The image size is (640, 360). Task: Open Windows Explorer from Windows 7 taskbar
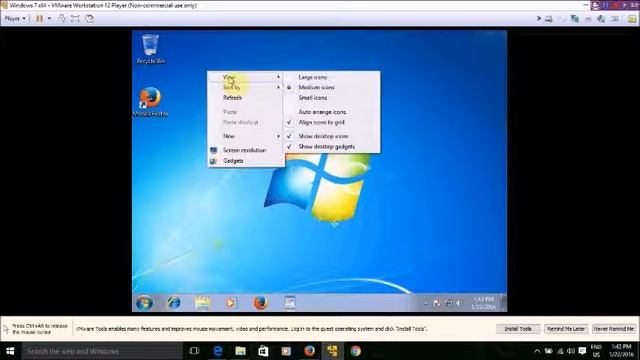(202, 303)
